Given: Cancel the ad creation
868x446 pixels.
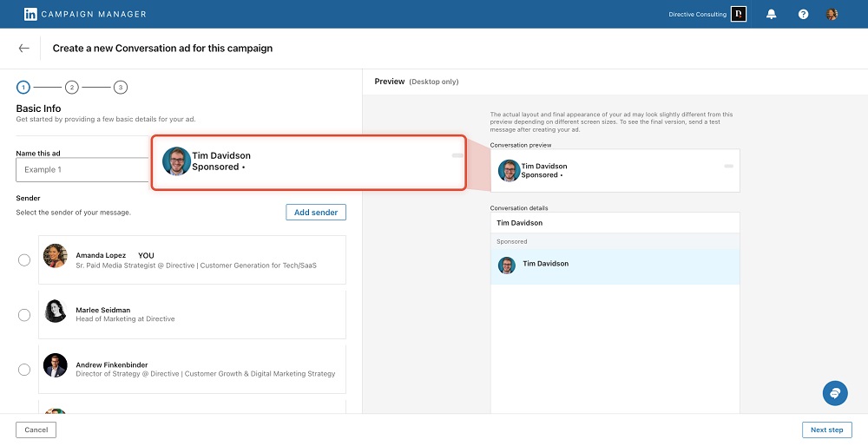Looking at the screenshot, I should point(36,430).
